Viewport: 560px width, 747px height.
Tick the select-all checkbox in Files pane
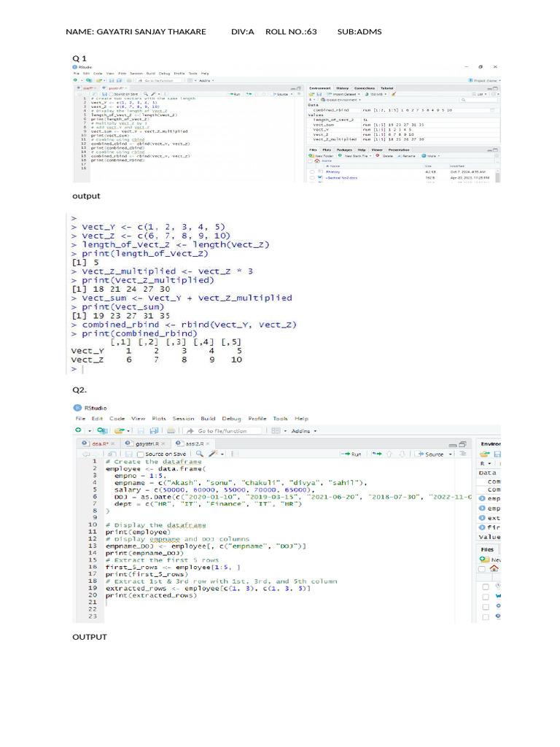pyautogui.click(x=482, y=568)
